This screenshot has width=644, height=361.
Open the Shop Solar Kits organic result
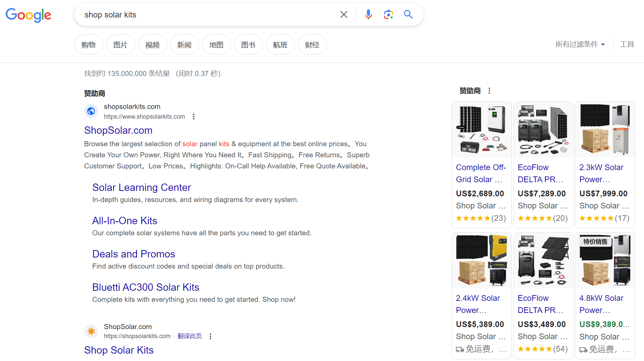pos(119,350)
